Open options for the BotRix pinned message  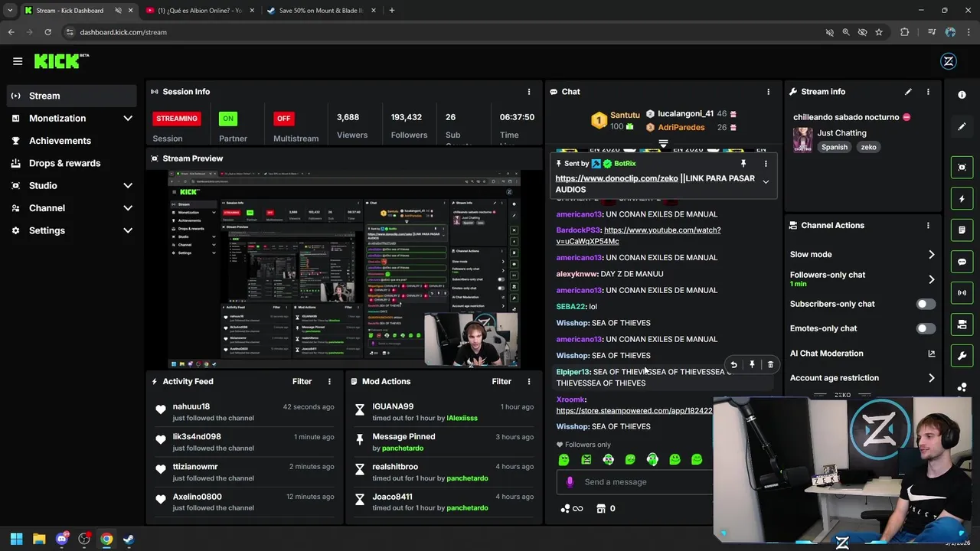pos(766,164)
